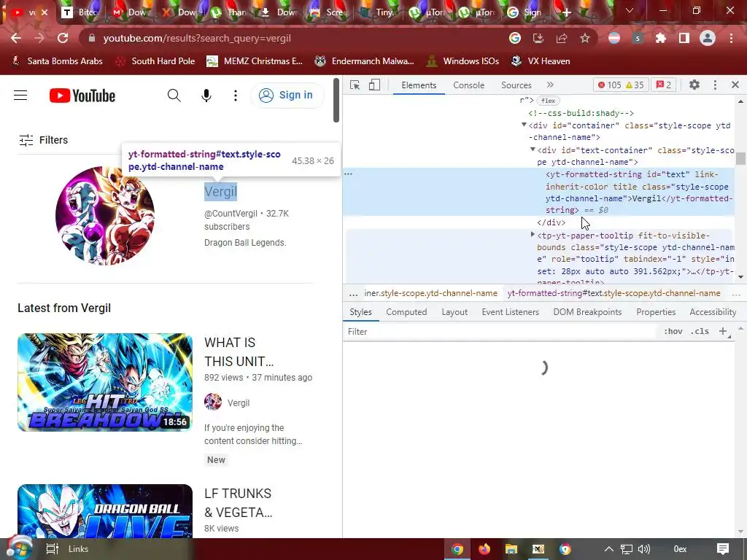Open 'Santa Bombs Arabs' bookmark
Viewport: 747px width, 560px height.
point(58,61)
